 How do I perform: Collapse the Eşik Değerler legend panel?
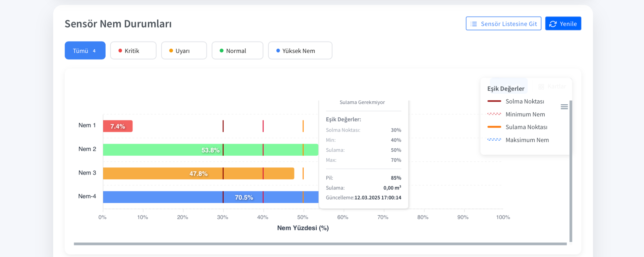coord(506,88)
